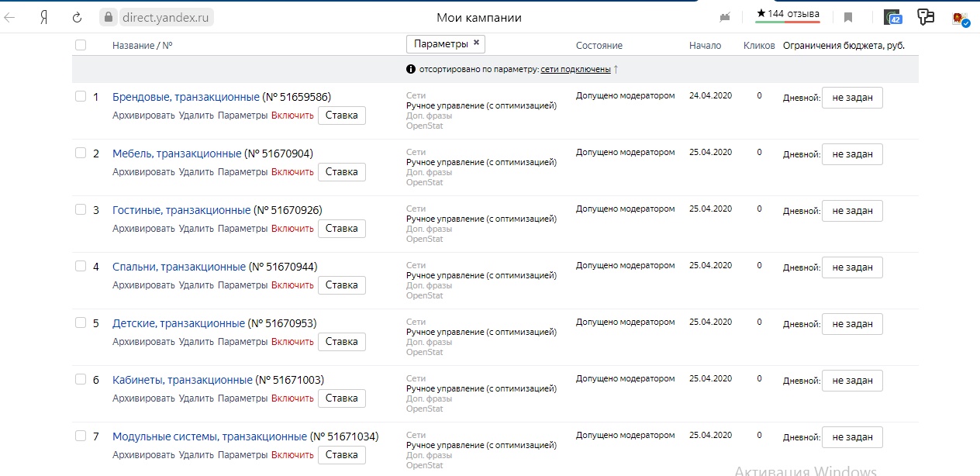Open the Параметры column selector

click(446, 43)
